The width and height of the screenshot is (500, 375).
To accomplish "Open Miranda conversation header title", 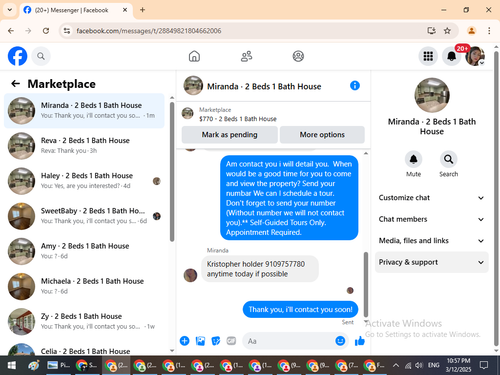I will tap(264, 86).
